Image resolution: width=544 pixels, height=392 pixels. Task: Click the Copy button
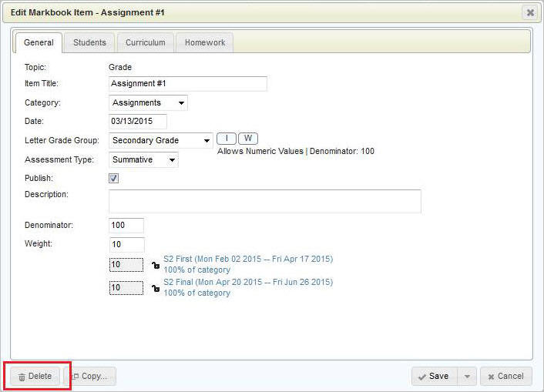coord(89,377)
